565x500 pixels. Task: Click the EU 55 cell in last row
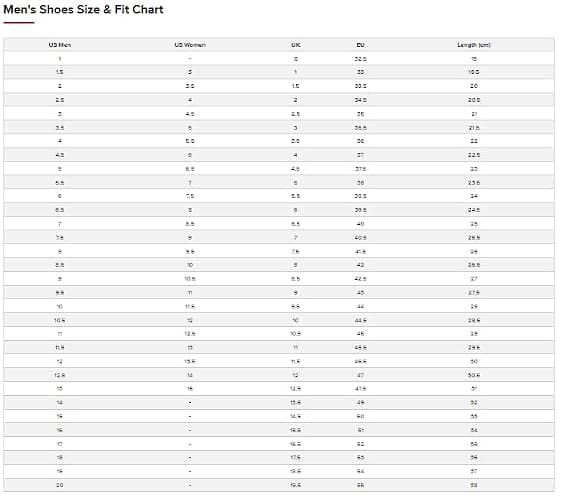click(x=360, y=485)
